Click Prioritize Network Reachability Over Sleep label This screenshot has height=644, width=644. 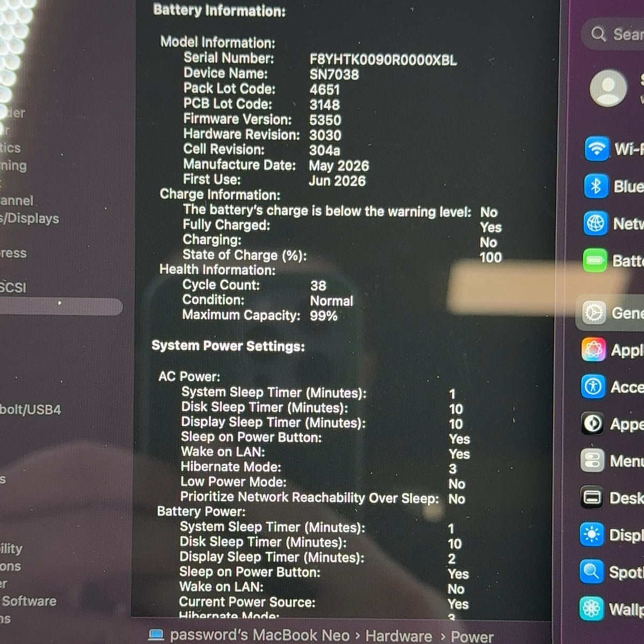click(310, 497)
